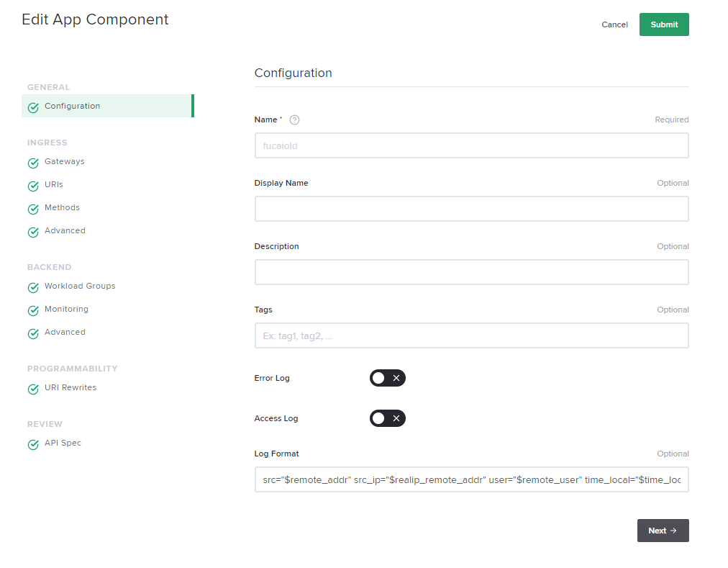Click the Name field help question-mark icon
Screen dimensions: 728x568
pos(294,120)
